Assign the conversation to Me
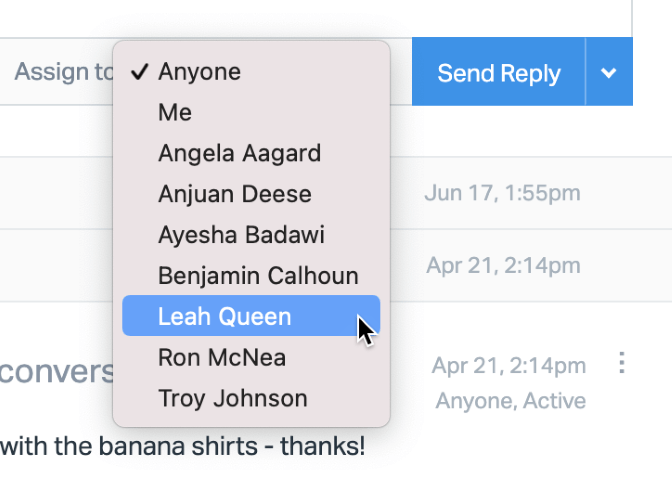This screenshot has width=672, height=480. point(175,113)
